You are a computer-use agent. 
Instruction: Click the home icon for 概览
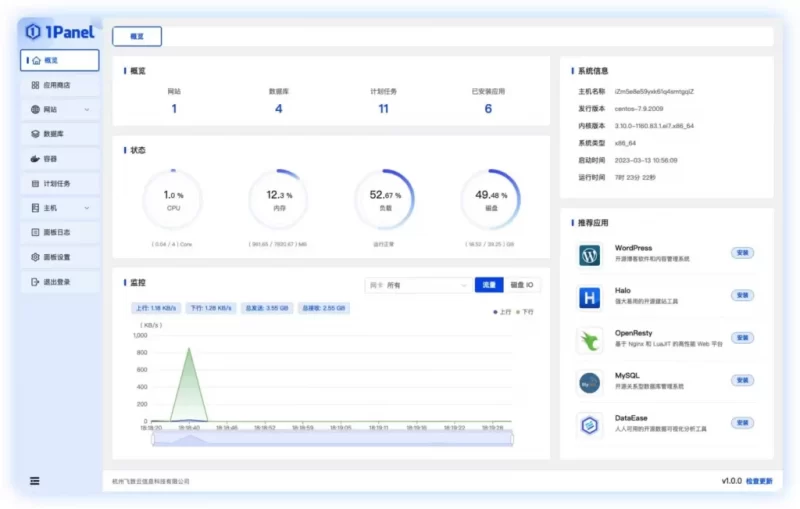[36, 60]
